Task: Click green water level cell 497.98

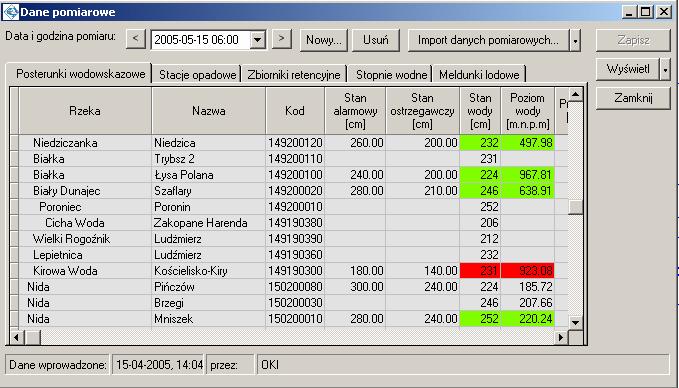Action: coord(527,143)
